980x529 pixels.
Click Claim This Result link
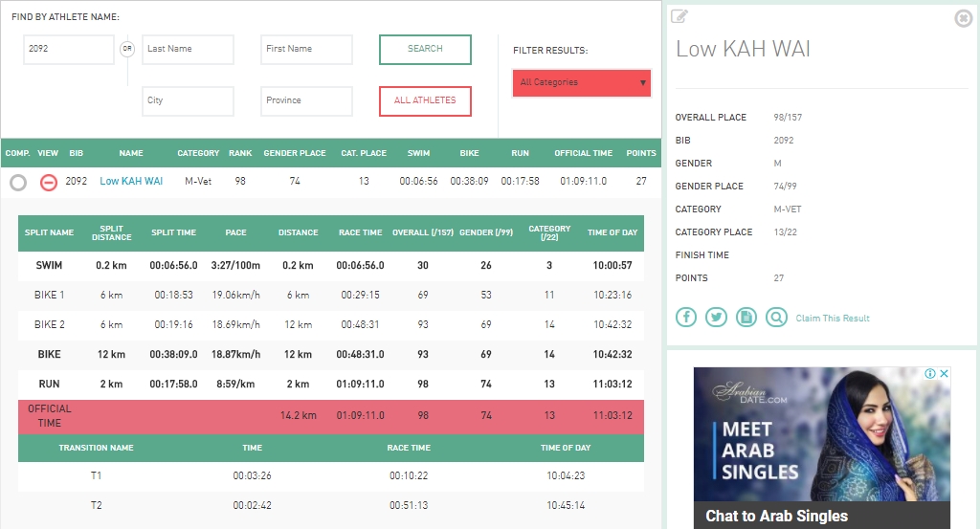click(x=833, y=318)
